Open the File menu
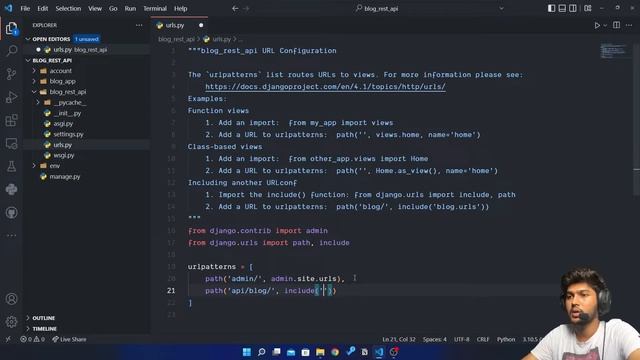Viewport: 640px width, 360px height. coord(25,8)
